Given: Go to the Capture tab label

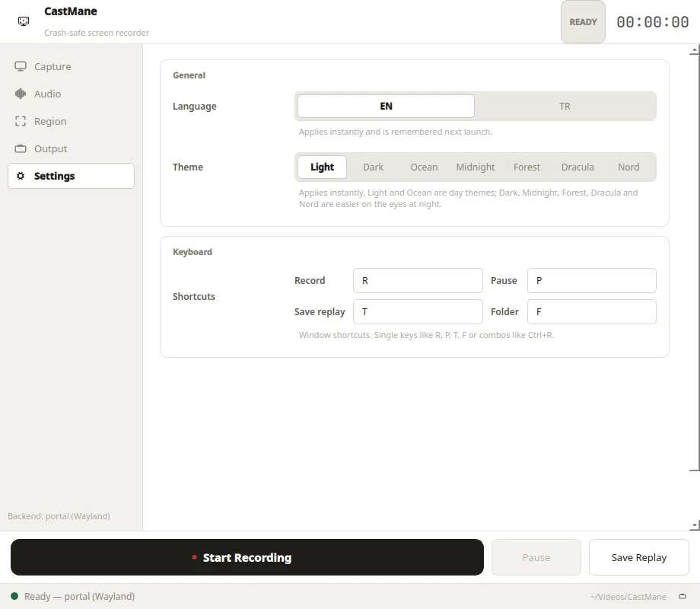Looking at the screenshot, I should click(52, 66).
